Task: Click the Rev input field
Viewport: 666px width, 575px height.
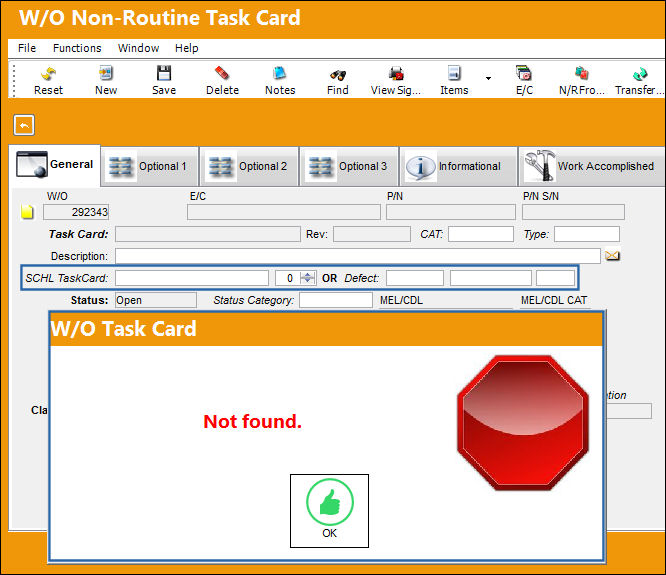Action: 372,234
